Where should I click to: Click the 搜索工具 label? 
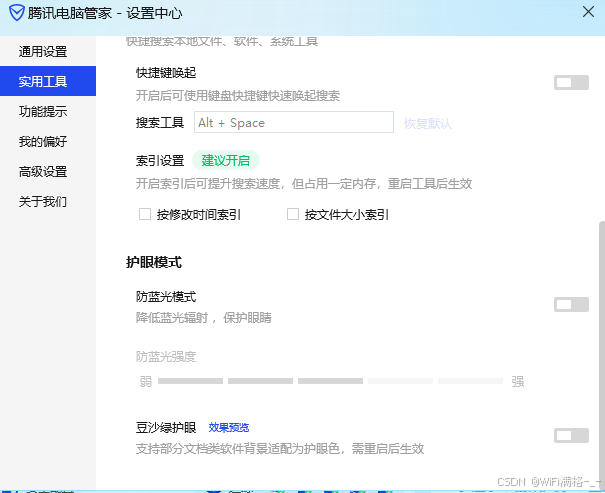160,123
